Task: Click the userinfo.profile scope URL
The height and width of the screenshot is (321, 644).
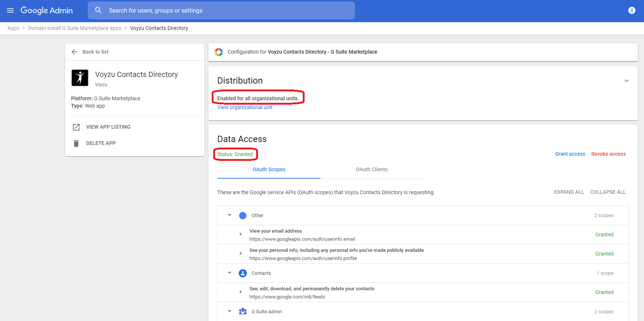Action: coord(303,259)
